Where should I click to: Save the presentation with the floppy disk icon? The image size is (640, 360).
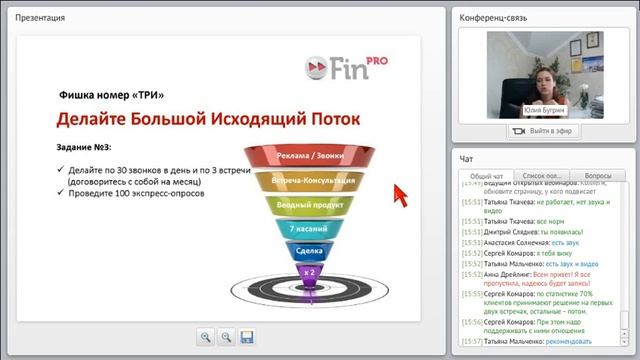click(247, 337)
